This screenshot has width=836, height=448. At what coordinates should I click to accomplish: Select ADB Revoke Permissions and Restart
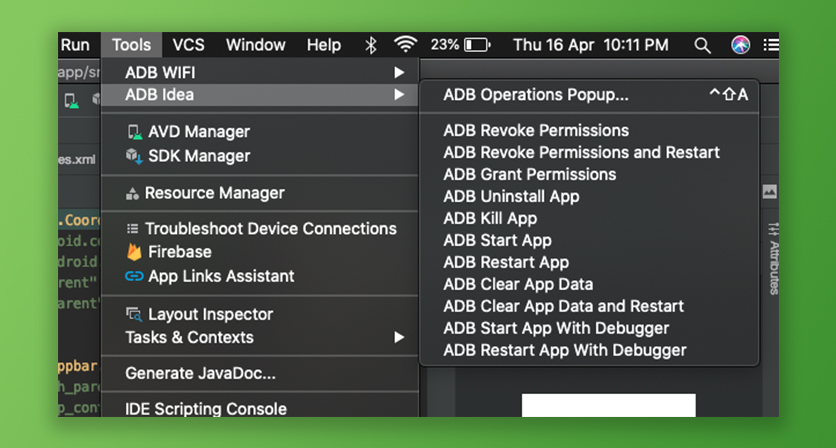(x=589, y=153)
